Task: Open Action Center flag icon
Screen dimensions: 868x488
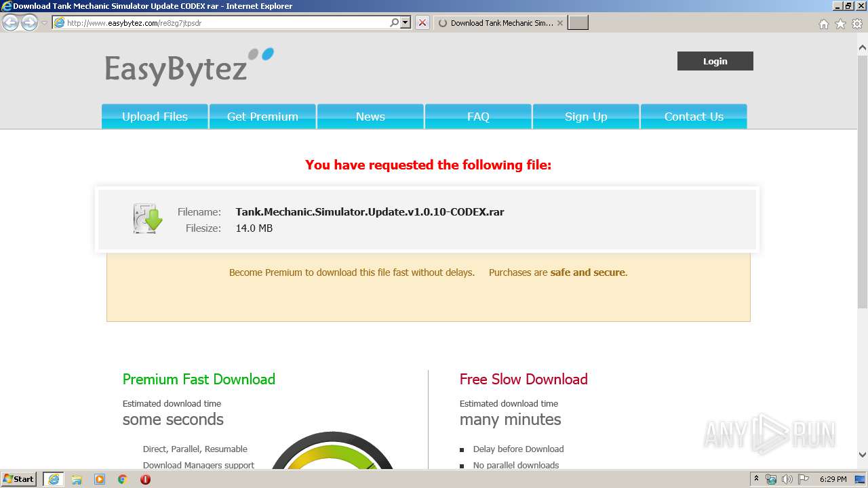Action: (x=804, y=479)
